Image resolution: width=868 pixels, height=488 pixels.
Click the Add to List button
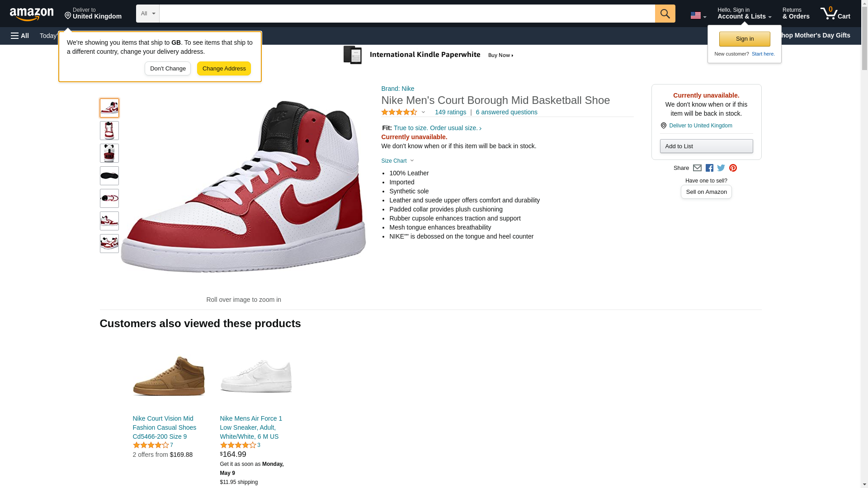(x=706, y=146)
